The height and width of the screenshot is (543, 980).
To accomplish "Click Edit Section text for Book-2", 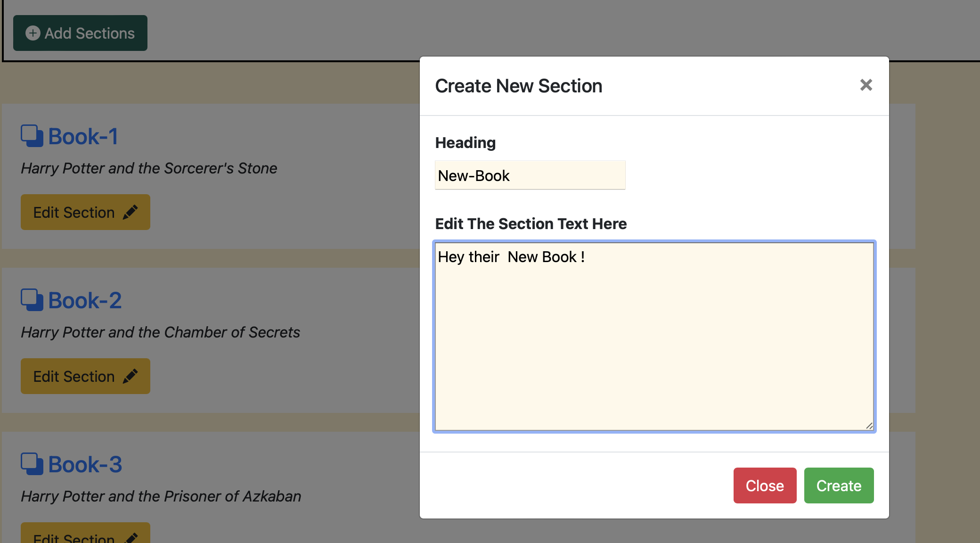I will click(74, 376).
